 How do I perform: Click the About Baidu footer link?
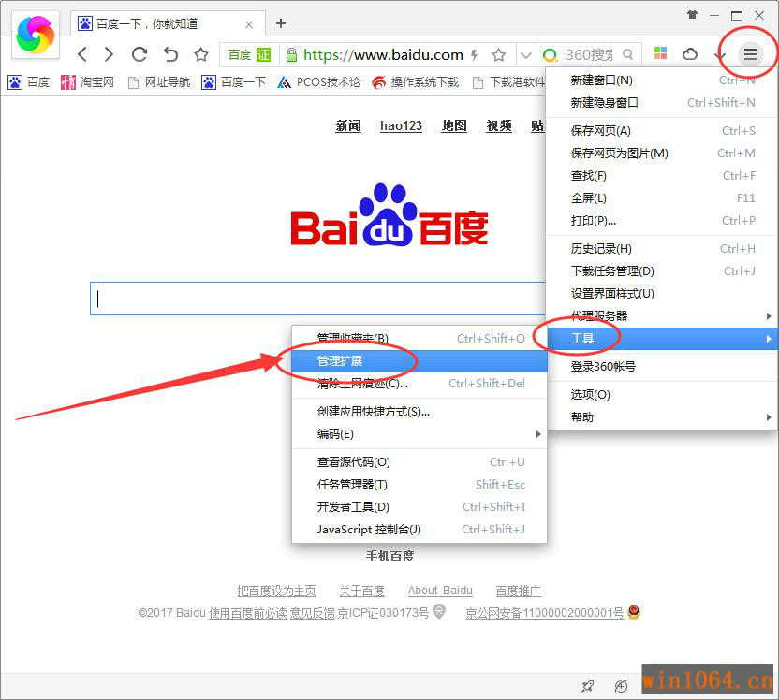(x=440, y=591)
